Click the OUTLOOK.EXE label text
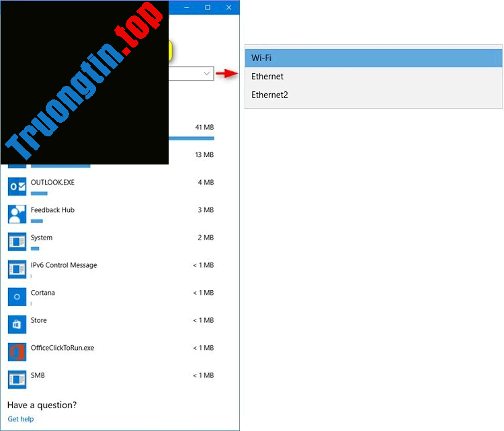The width and height of the screenshot is (504, 431). tap(52, 183)
